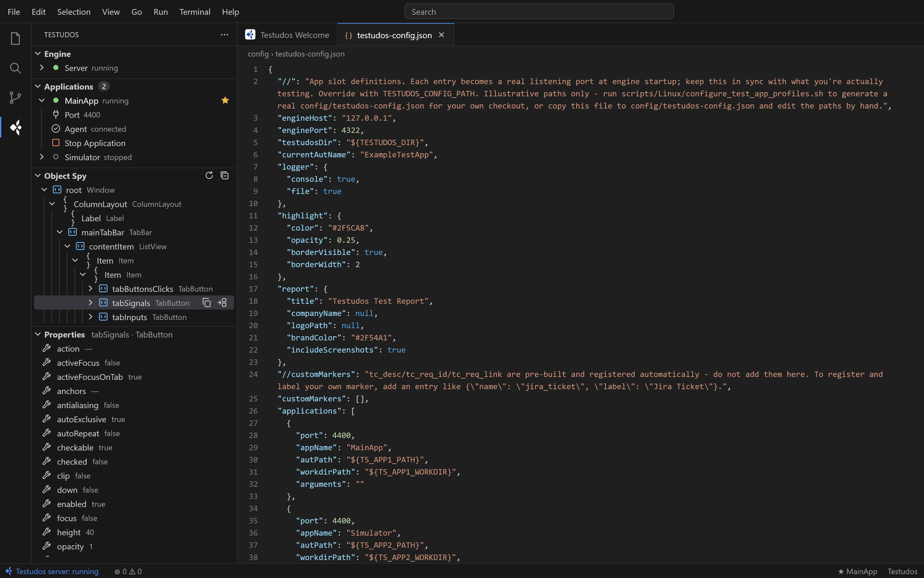The height and width of the screenshot is (578, 924).
Task: Click the autoExclusive true property row
Action: point(134,419)
